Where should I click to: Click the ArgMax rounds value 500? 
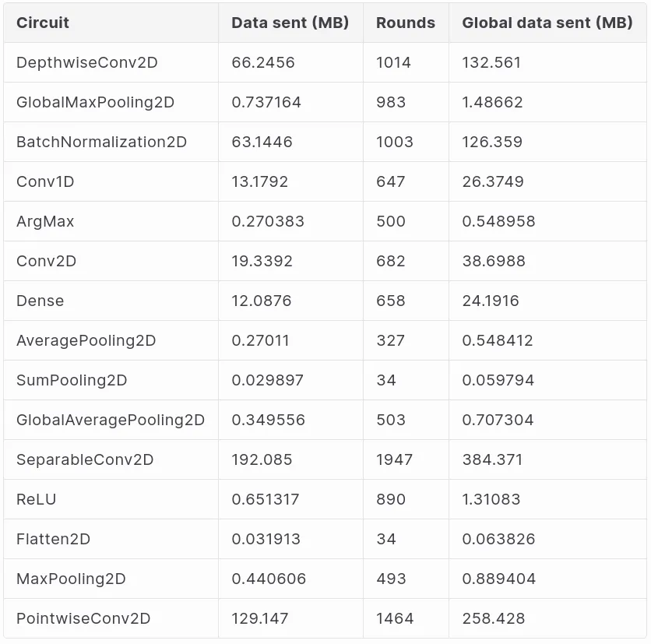click(x=391, y=221)
